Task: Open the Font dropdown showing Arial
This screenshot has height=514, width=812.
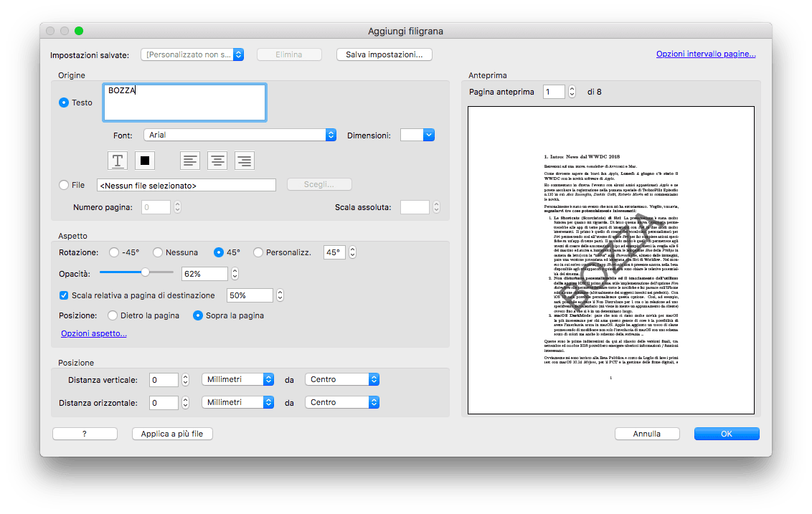Action: 240,135
